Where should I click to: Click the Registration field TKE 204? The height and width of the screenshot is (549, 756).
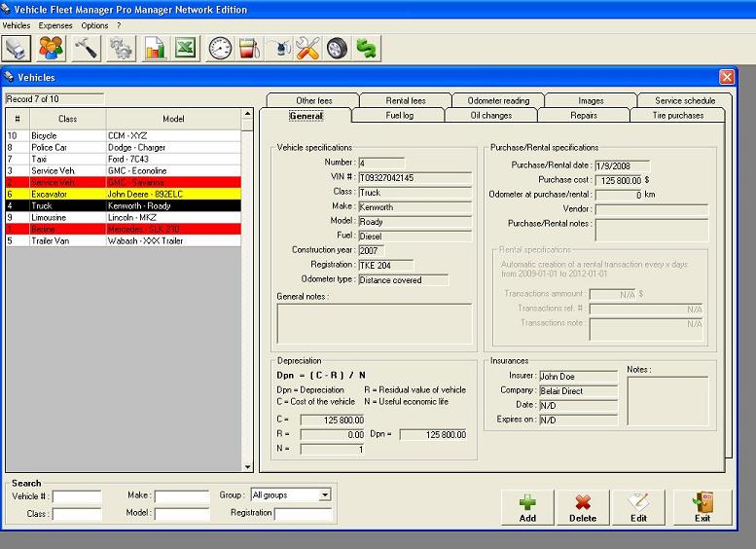[385, 266]
